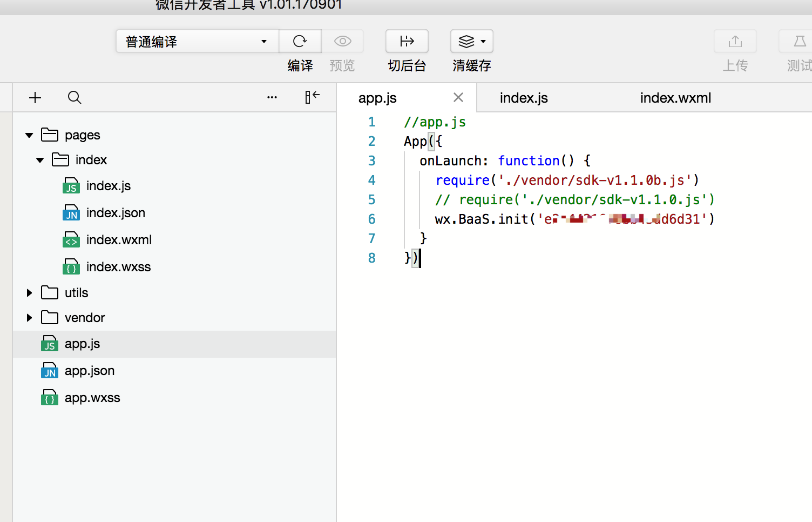Expand the utils folder
The image size is (812, 522).
[29, 293]
